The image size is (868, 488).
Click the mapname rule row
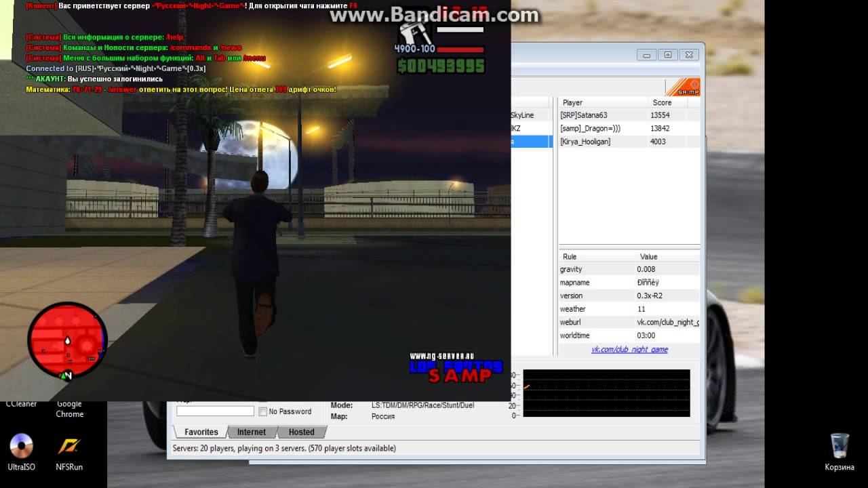coord(629,282)
